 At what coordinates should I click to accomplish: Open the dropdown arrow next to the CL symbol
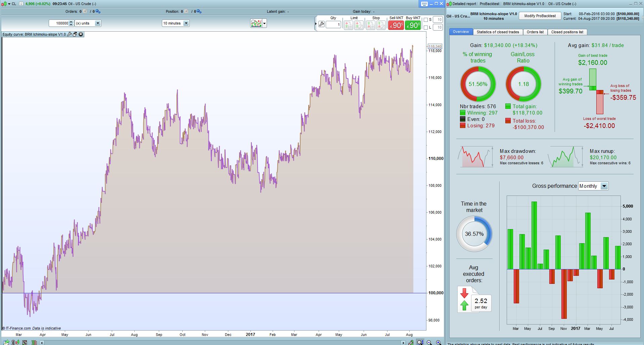pos(9,4)
